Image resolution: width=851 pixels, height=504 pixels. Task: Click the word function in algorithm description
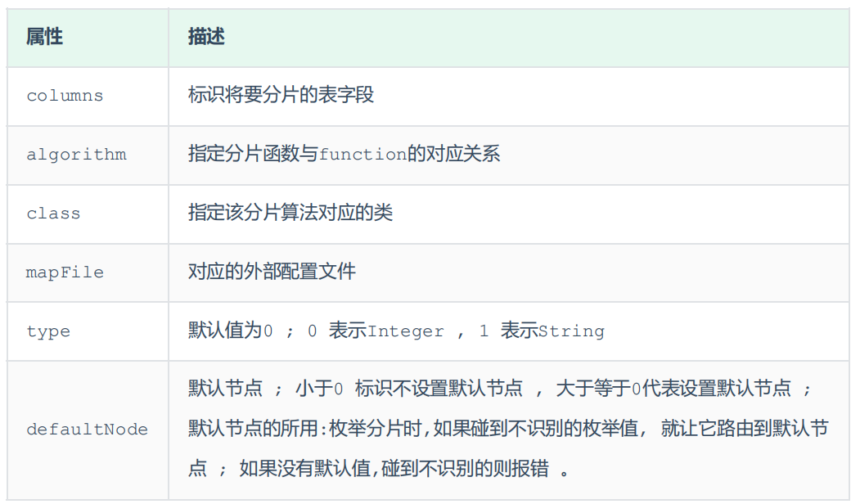click(362, 155)
